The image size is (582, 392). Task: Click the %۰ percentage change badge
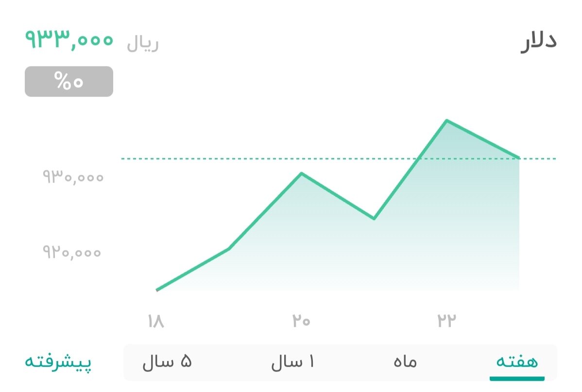coord(68,81)
